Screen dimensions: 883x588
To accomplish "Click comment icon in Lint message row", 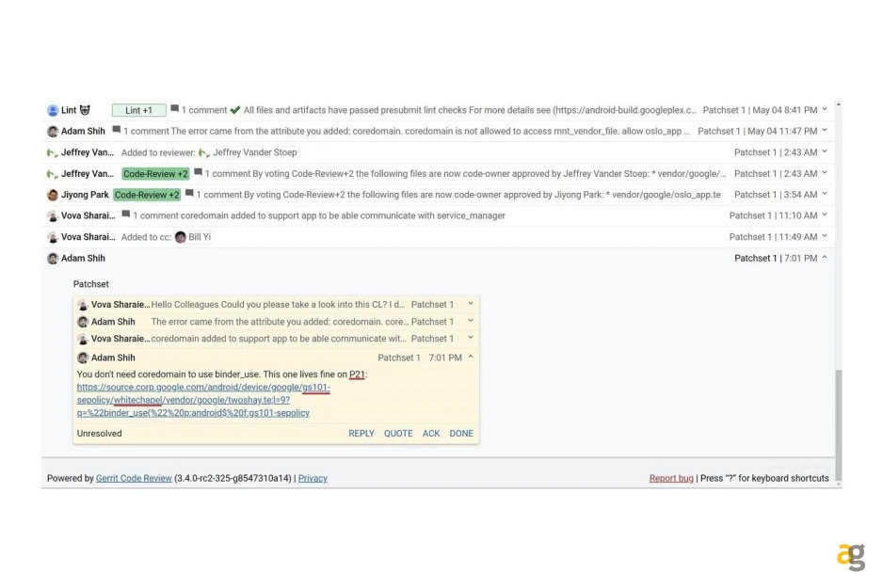I will (175, 110).
